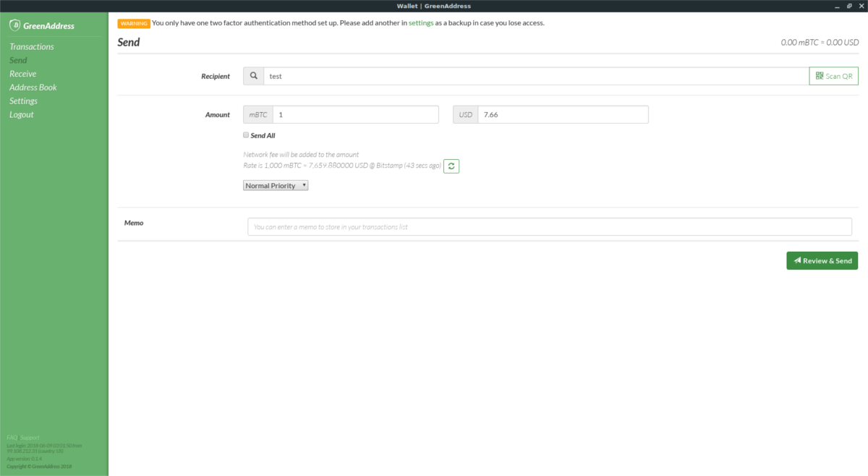Follow the settings link in the warning
Image resolution: width=868 pixels, height=476 pixels.
pyautogui.click(x=421, y=23)
